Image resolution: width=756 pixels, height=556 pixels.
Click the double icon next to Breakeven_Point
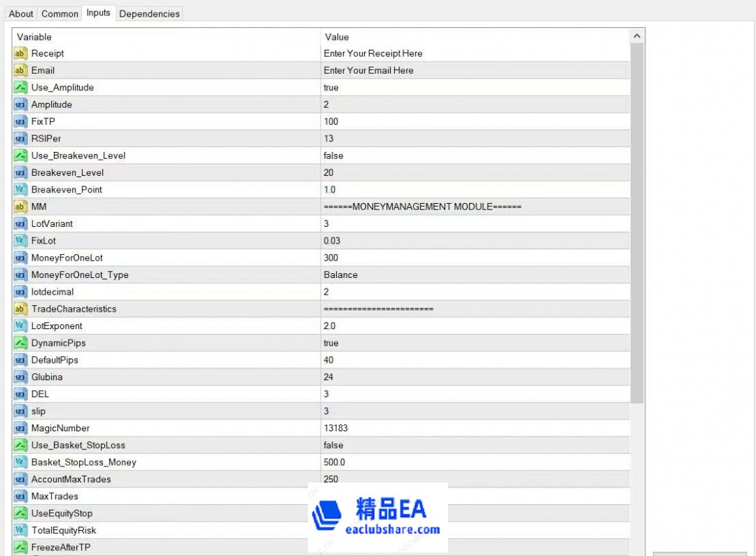20,190
